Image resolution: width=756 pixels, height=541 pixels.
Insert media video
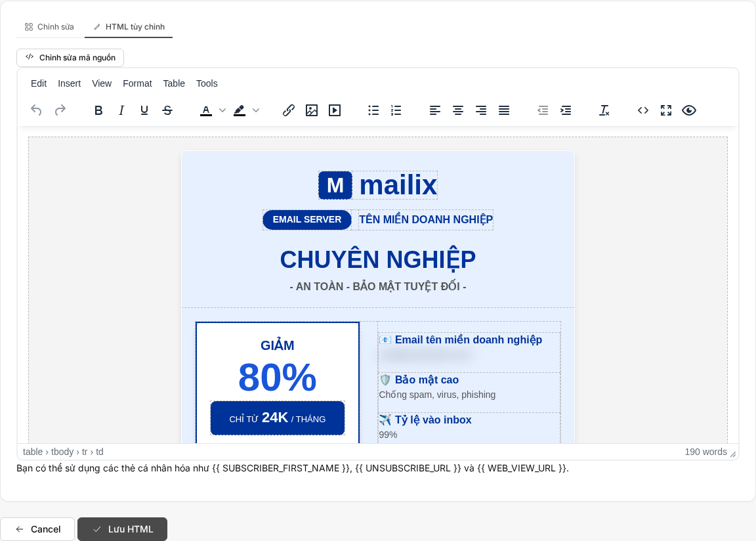[335, 110]
